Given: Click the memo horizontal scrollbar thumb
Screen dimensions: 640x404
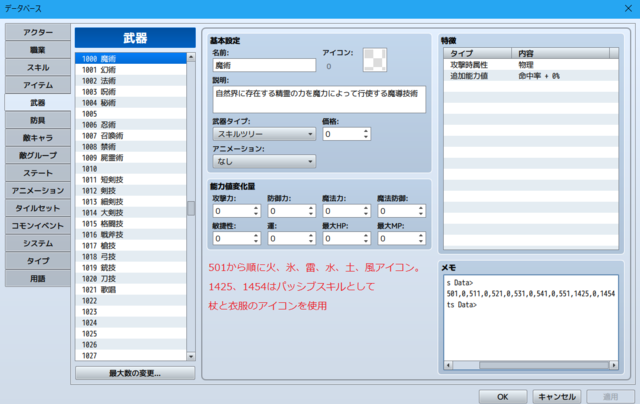Looking at the screenshot, I should point(544,365).
